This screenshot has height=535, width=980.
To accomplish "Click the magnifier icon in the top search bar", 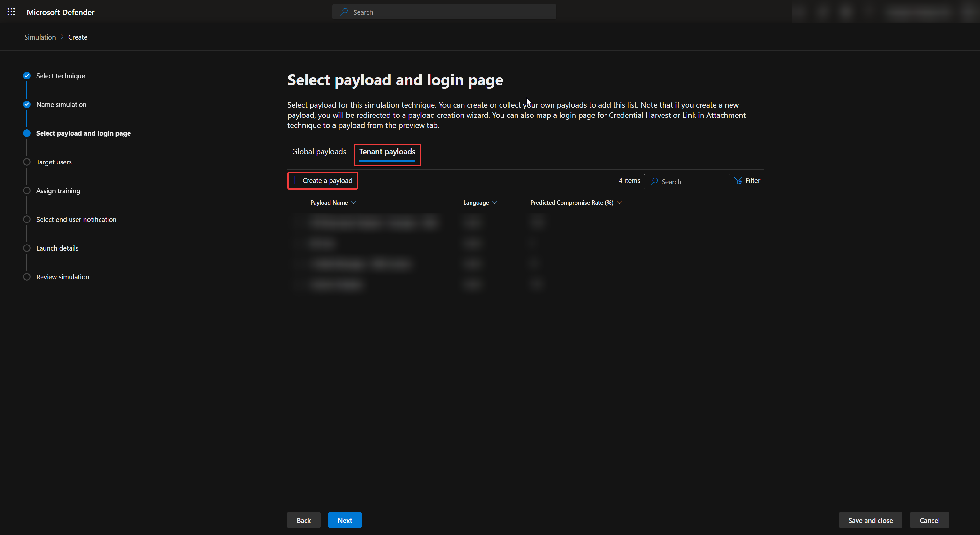I will [x=344, y=12].
